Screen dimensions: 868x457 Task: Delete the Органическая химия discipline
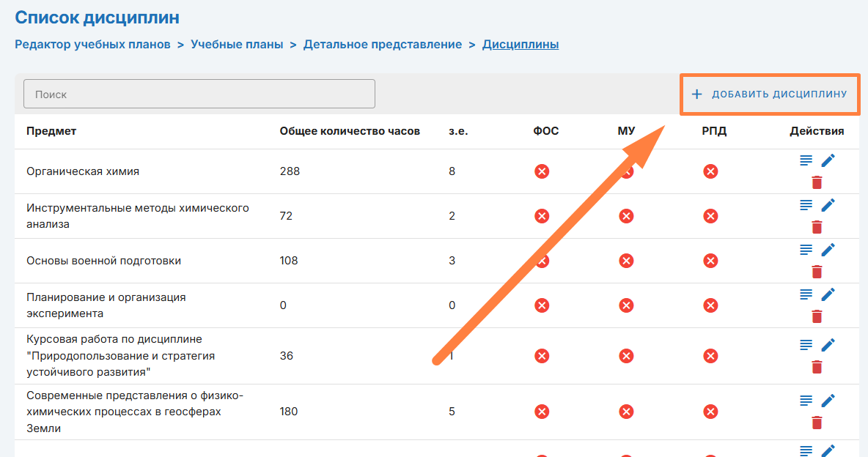(x=817, y=182)
